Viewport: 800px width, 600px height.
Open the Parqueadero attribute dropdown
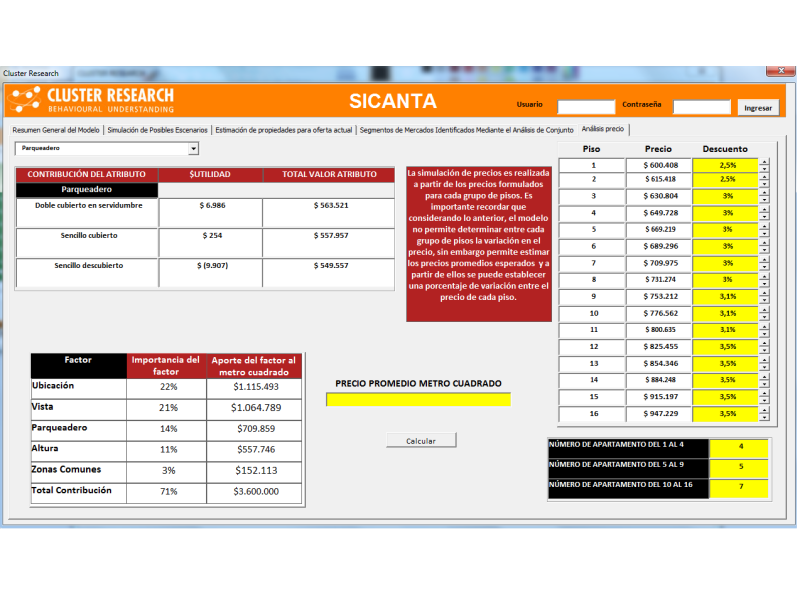click(193, 148)
